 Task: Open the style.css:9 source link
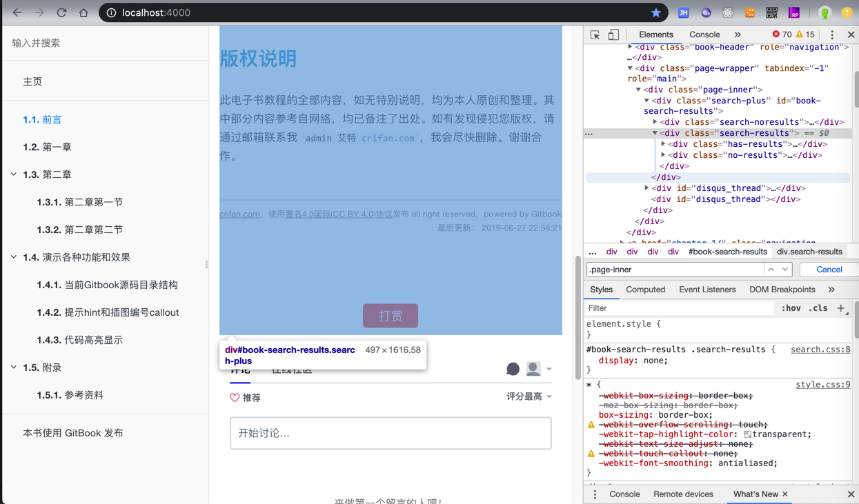pyautogui.click(x=823, y=385)
